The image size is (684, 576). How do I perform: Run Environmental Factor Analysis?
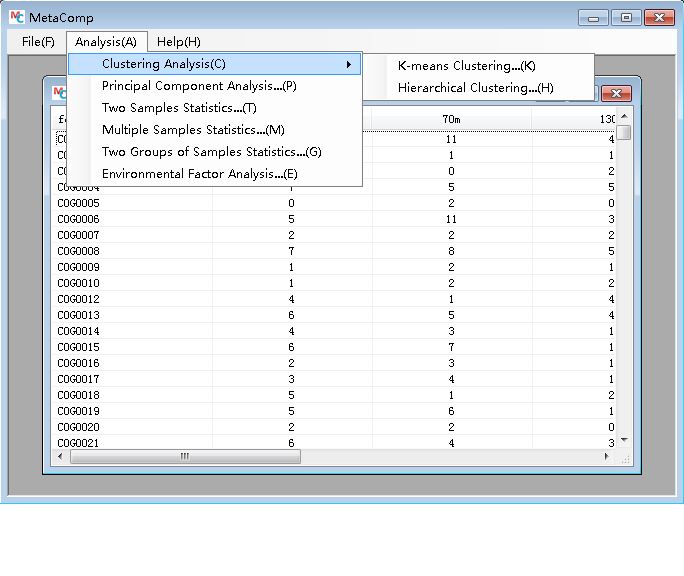click(x=199, y=174)
